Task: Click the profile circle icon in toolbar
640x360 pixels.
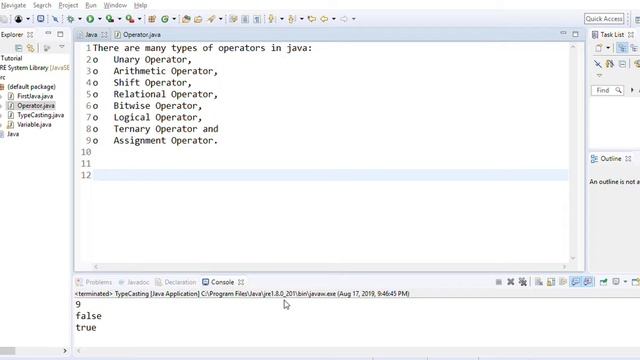Action: (18, 19)
